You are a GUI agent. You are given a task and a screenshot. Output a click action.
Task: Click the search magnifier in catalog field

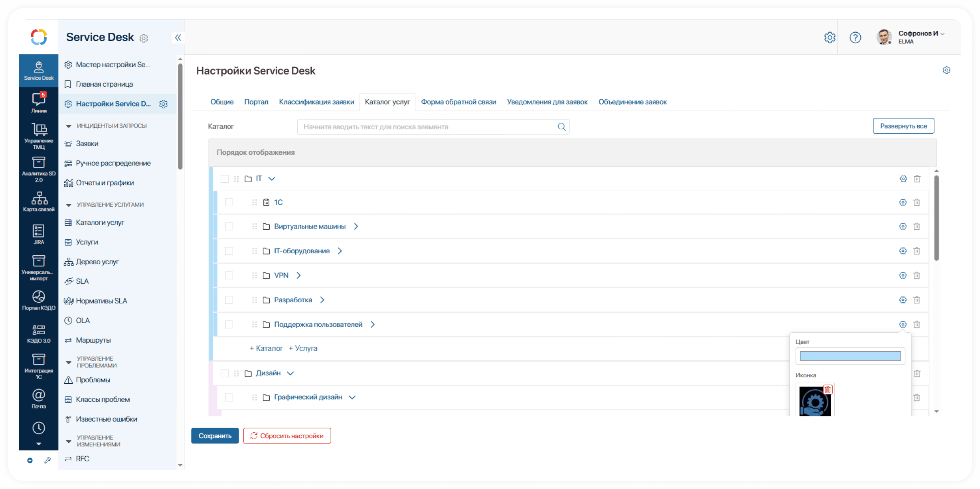click(x=561, y=127)
